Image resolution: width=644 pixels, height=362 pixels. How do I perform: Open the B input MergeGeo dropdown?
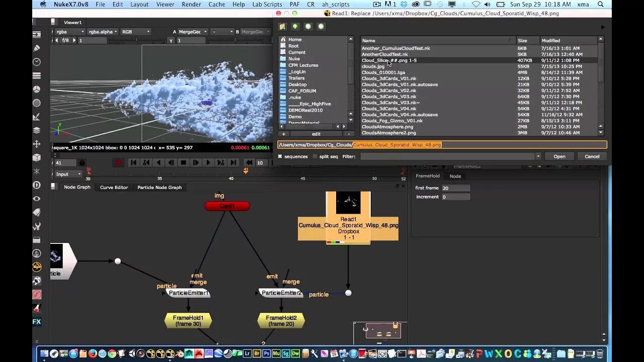pos(255,32)
